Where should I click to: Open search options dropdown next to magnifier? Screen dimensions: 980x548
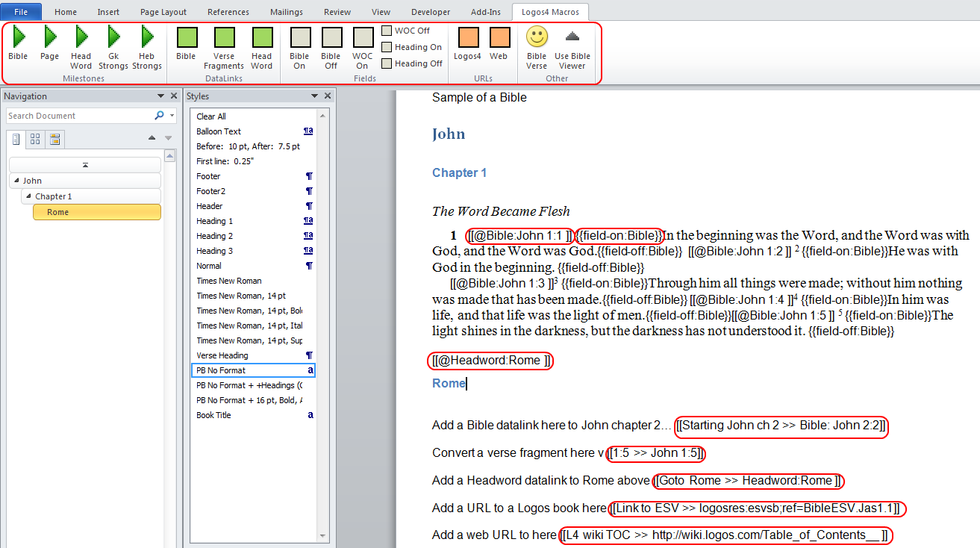(172, 116)
